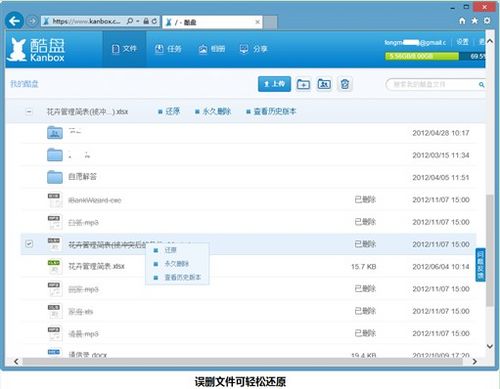
Task: Select 查看历史版本 in context menu
Action: [183, 277]
